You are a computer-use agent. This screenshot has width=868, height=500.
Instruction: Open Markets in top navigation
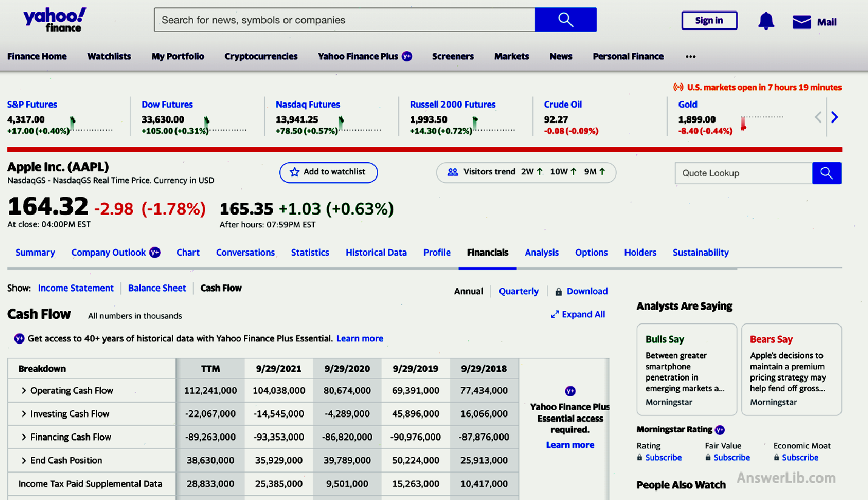tap(512, 57)
